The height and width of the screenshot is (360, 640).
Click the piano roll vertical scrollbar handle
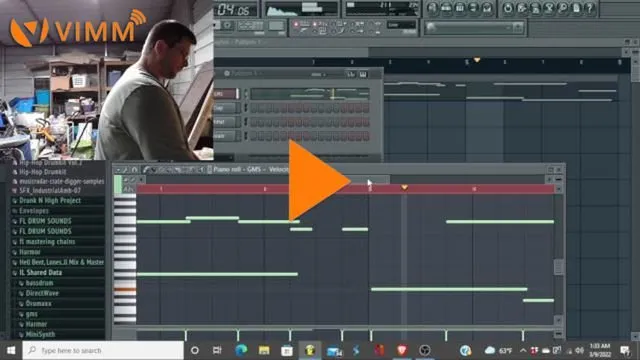(x=558, y=267)
